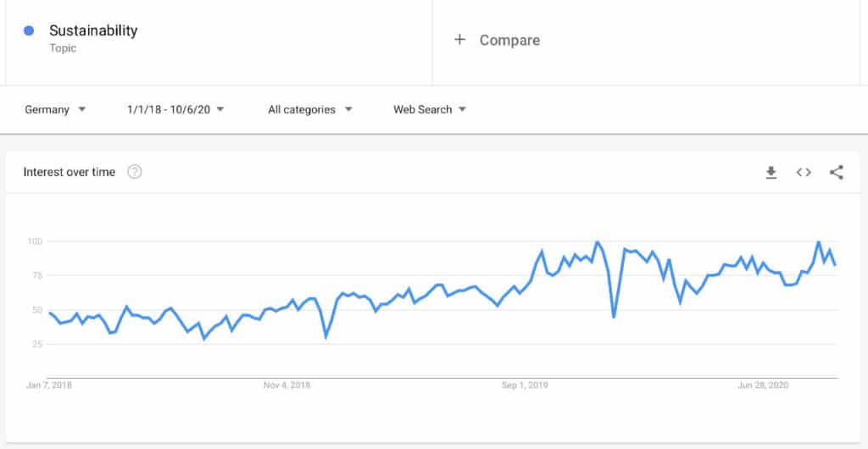The image size is (868, 449).
Task: Click the Sep 1, 2019 axis label
Action: click(x=525, y=385)
